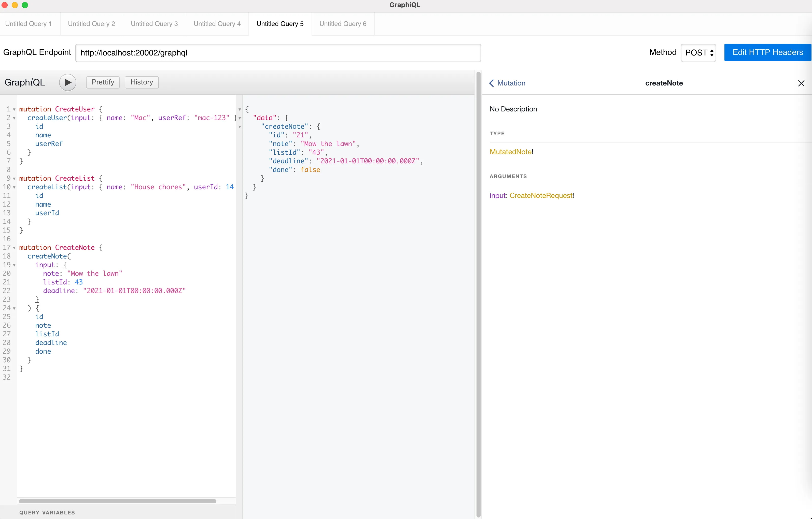The width and height of the screenshot is (812, 519).
Task: Collapse the CreateList mutation at line 9
Action: pyautogui.click(x=14, y=179)
